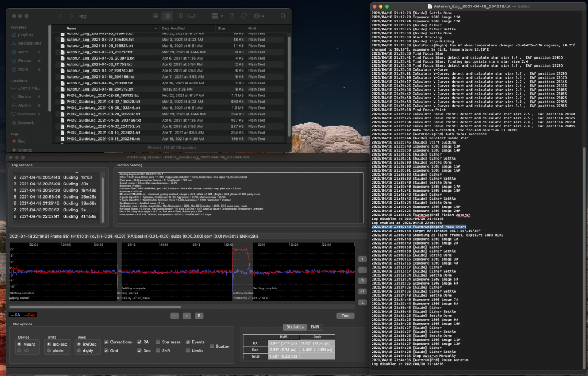This screenshot has height=376, width=588.
Task: Open joeytroy home folder in sidebar
Action: click(x=25, y=34)
